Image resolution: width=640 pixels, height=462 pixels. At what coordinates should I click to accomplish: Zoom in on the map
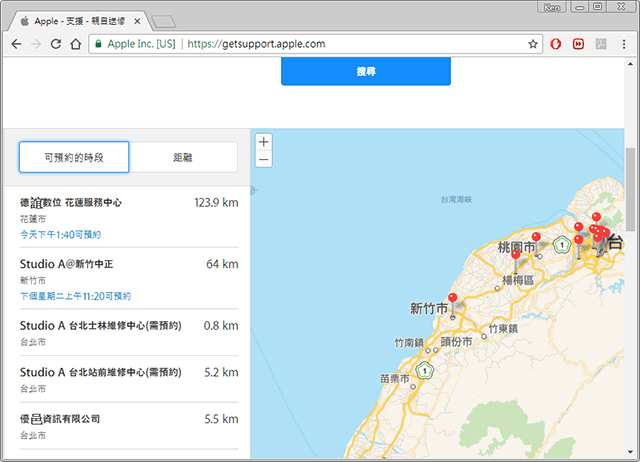click(263, 142)
